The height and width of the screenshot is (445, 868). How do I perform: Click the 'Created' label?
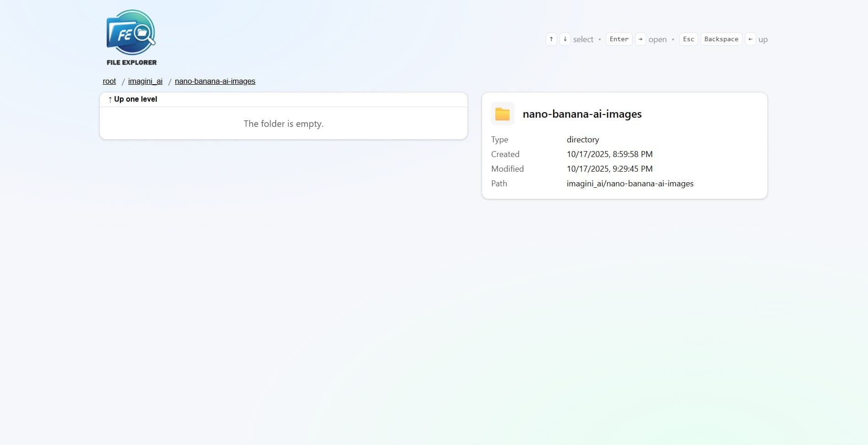pyautogui.click(x=505, y=154)
